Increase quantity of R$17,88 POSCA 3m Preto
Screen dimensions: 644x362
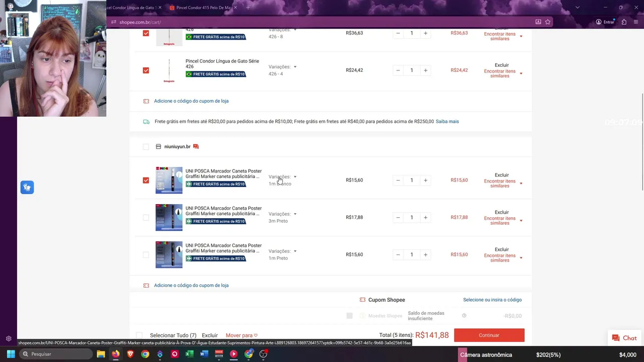[x=426, y=217]
